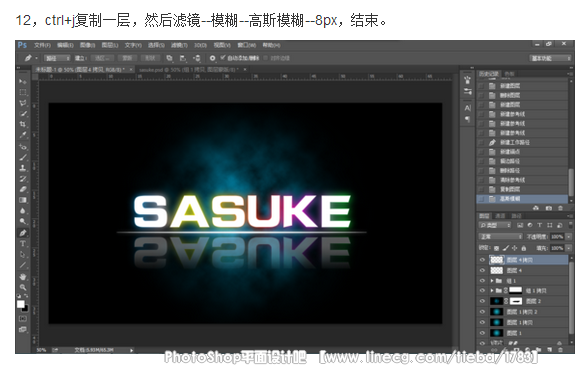Select the Eyedropper tool
Viewport: 588px width, 374px height.
tap(22, 135)
